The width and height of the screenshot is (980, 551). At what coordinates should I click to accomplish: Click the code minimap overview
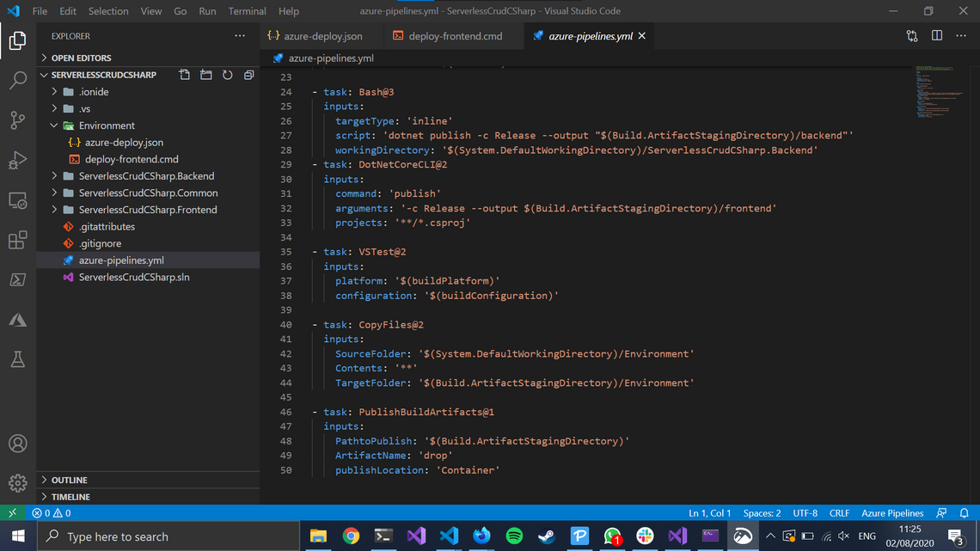point(940,91)
